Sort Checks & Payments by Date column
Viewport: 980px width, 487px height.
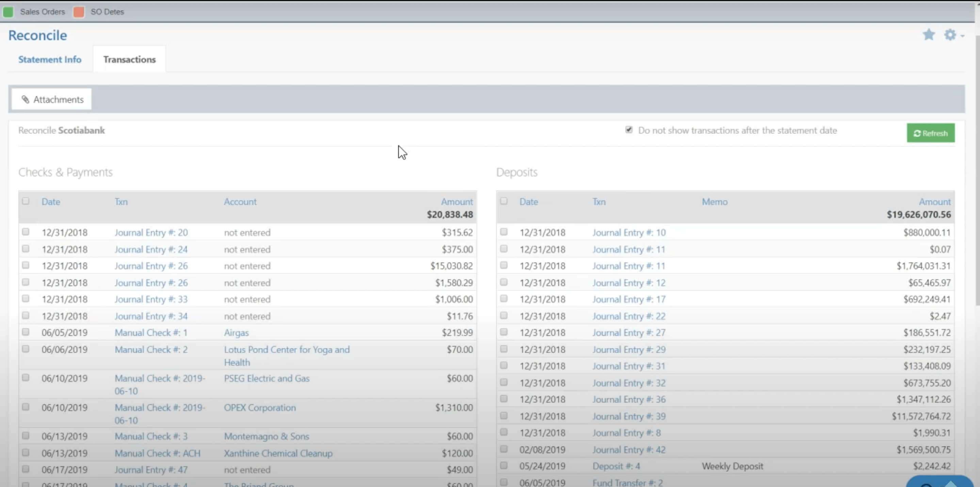(51, 202)
